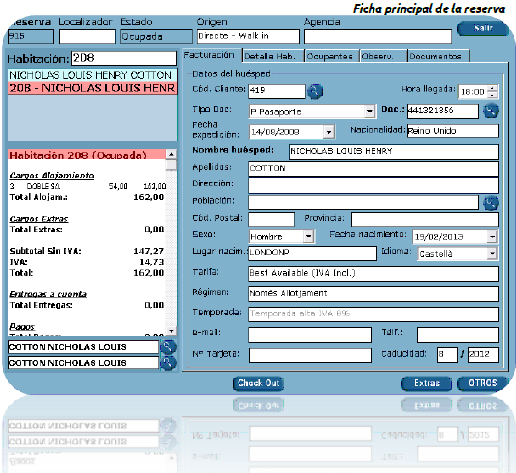
Task: Click search icon beside second COTTON NICHOLAS LOUIS field
Action: [x=168, y=363]
